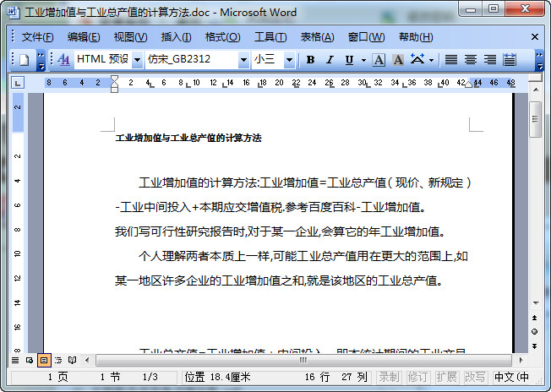Viewport: 551px width, 392px height.
Task: Click in the HTML 预设 style box
Action: click(x=103, y=59)
